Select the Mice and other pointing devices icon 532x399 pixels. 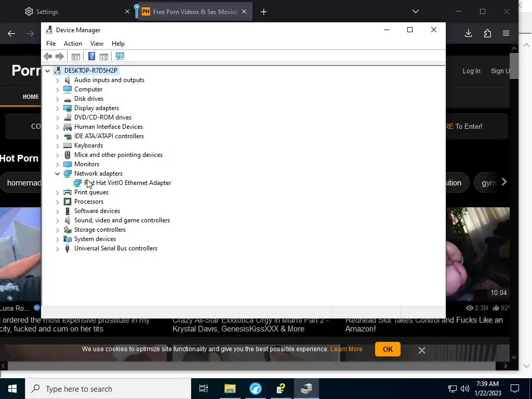pos(68,155)
